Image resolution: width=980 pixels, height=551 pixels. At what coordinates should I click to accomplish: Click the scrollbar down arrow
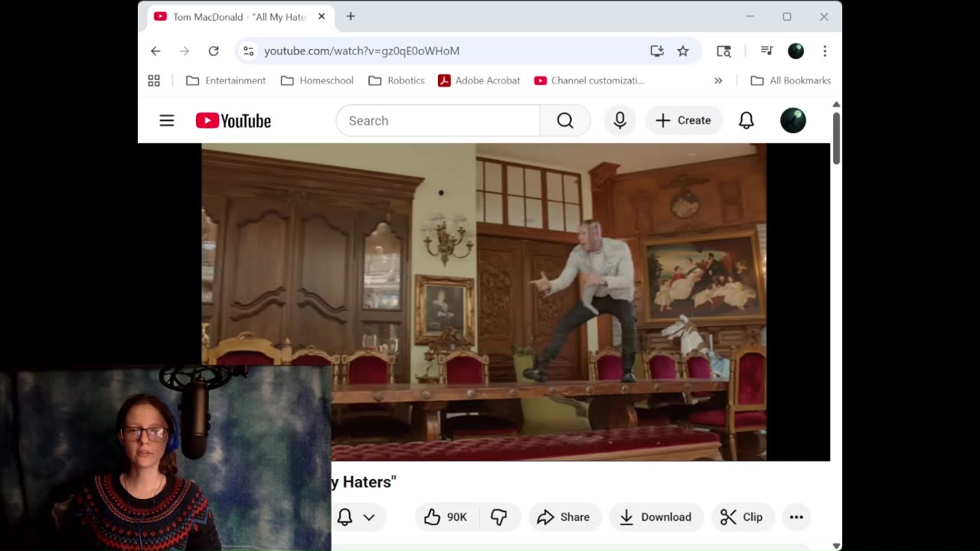click(x=836, y=546)
